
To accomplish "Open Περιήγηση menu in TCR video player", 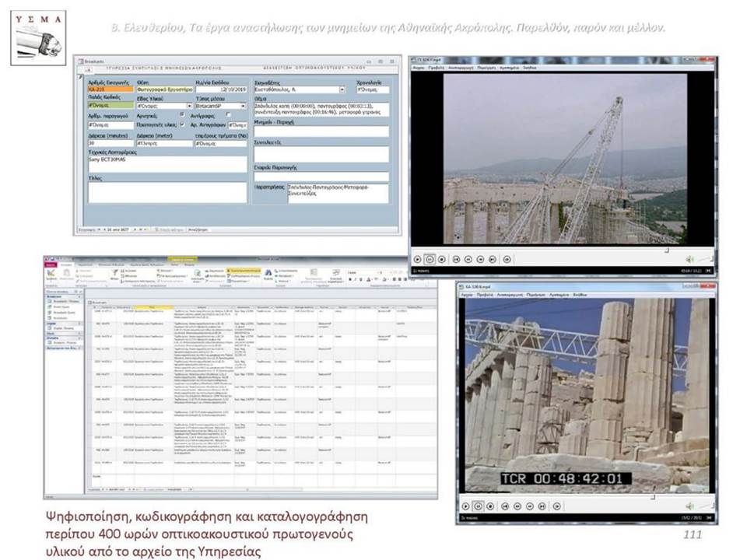I will tap(536, 295).
